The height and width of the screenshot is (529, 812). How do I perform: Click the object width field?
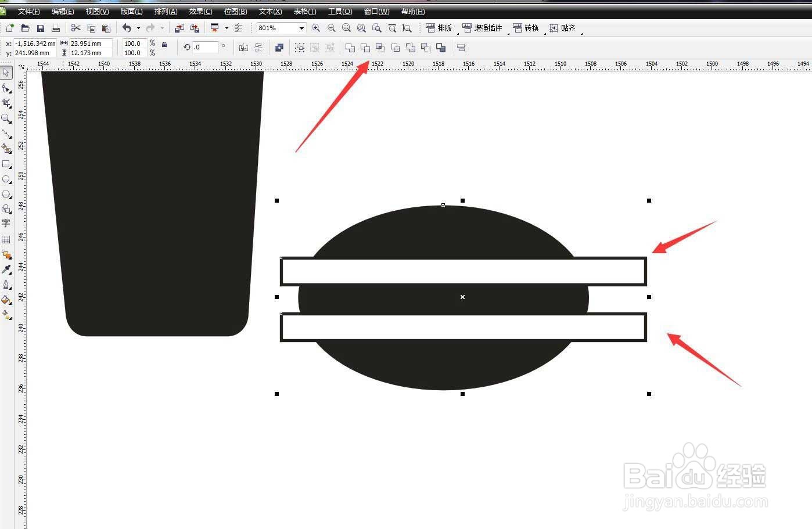(x=91, y=44)
